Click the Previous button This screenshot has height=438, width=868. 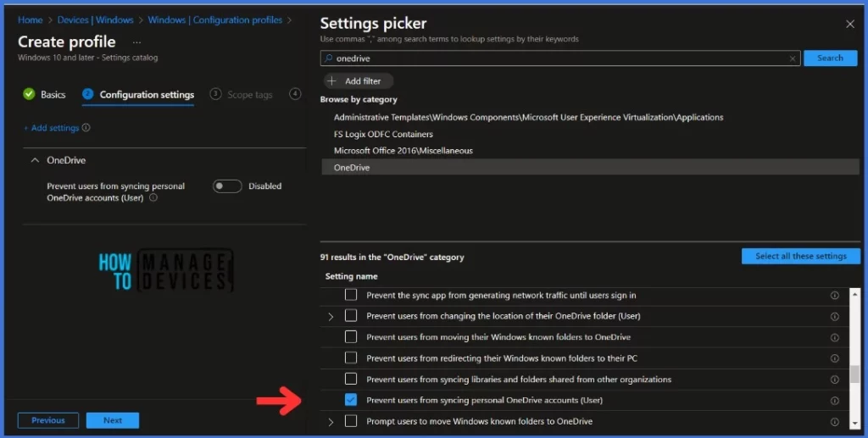(48, 420)
